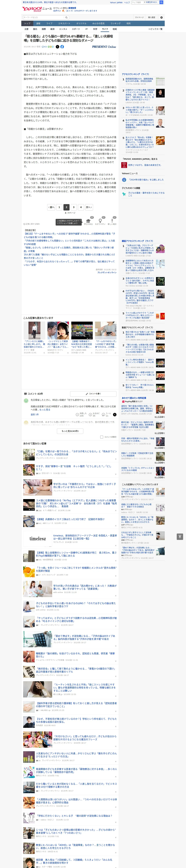
Task: Click the わかりやすい lightbulb reaction
Action: pyautogui.click(x=100, y=221)
